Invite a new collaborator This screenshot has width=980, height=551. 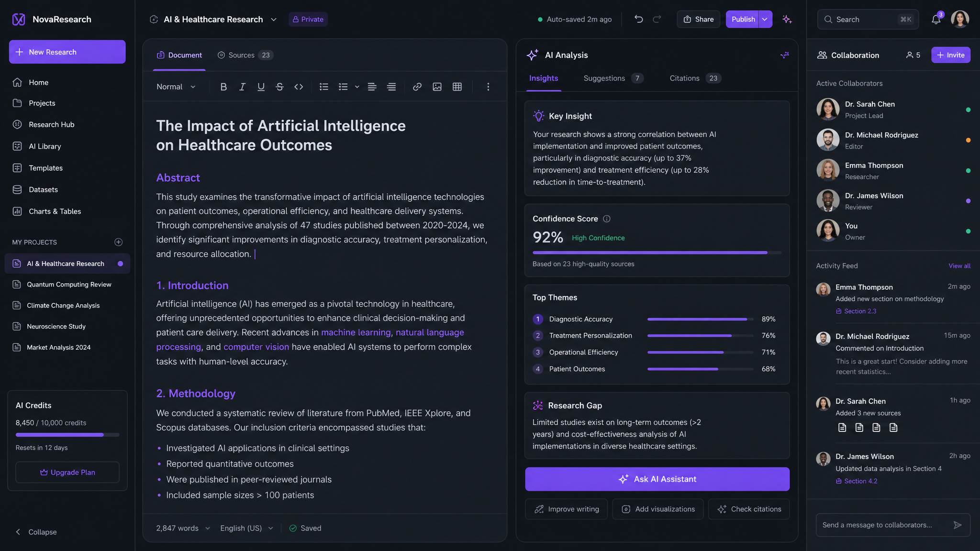click(950, 55)
